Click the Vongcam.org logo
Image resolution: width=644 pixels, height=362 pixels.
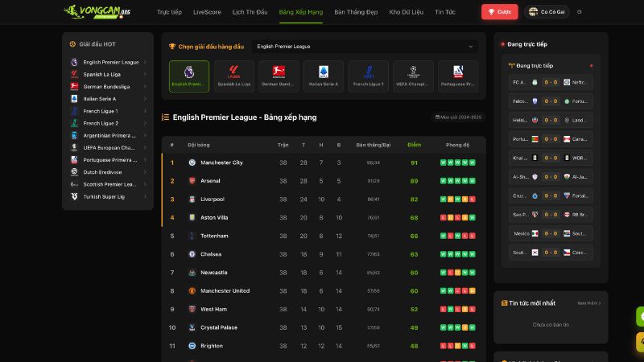click(x=97, y=12)
